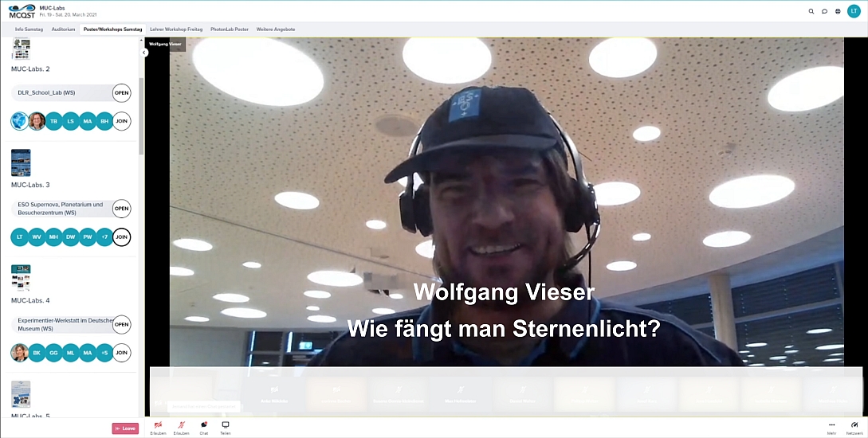
Task: Join the Experimentier-Werkstatt im Deutschen Museum session
Action: 121,353
